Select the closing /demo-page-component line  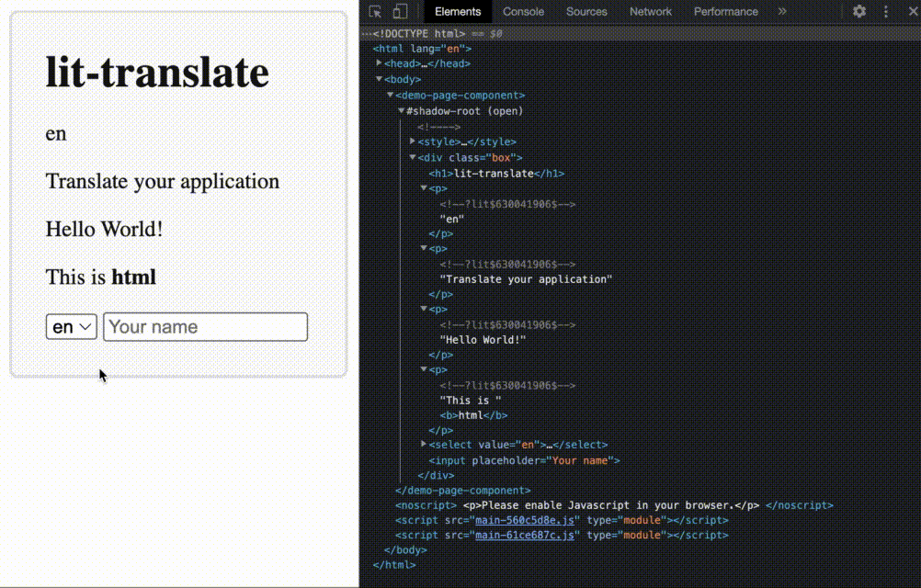(x=463, y=490)
